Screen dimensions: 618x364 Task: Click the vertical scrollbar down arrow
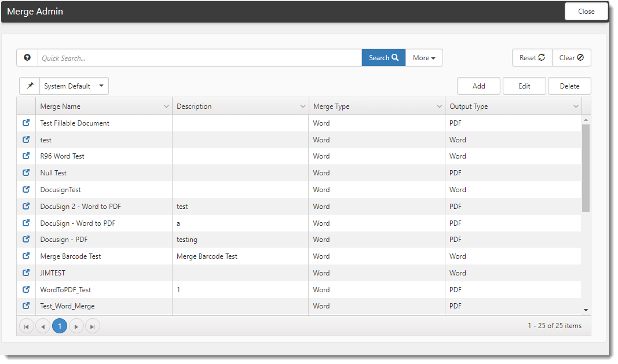pos(586,310)
